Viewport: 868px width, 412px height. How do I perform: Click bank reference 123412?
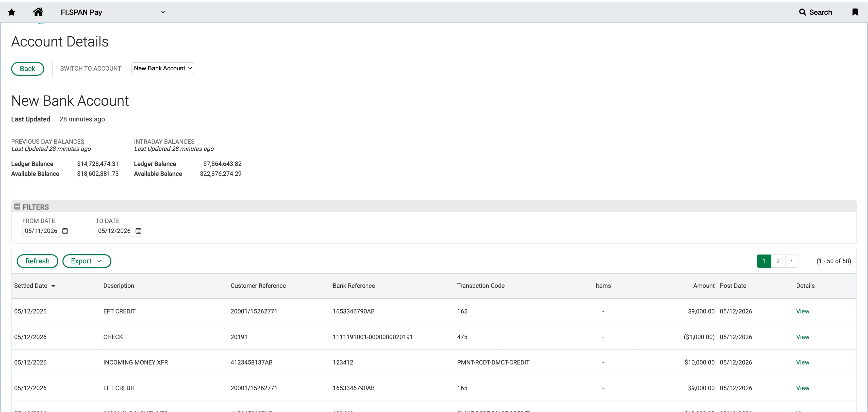(x=343, y=362)
